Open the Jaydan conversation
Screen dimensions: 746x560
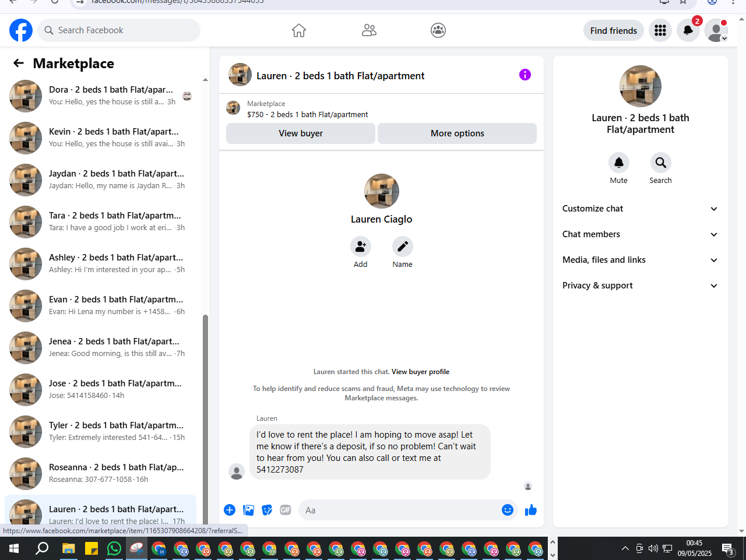101,180
